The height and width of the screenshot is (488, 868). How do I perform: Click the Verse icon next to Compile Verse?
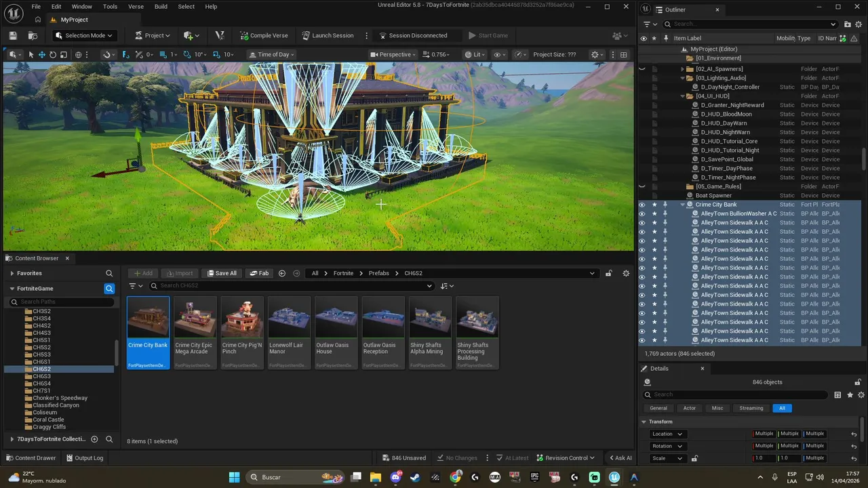click(219, 35)
